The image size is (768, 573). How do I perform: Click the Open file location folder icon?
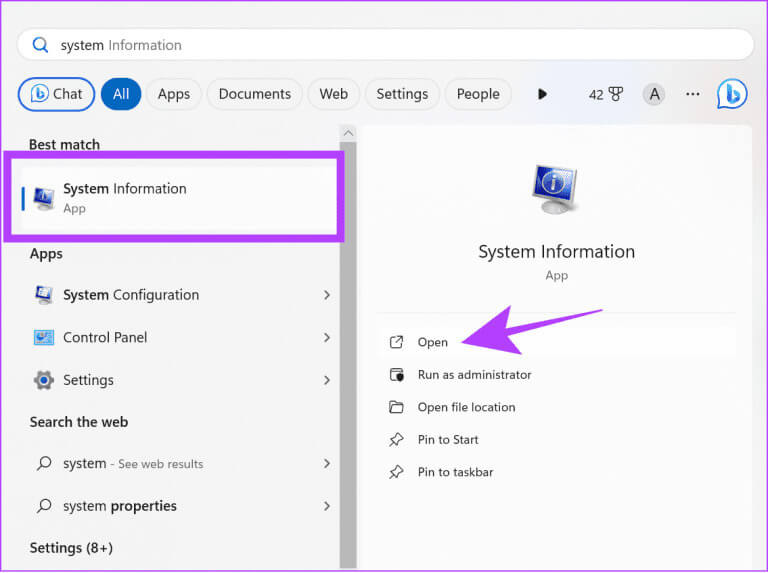point(397,407)
